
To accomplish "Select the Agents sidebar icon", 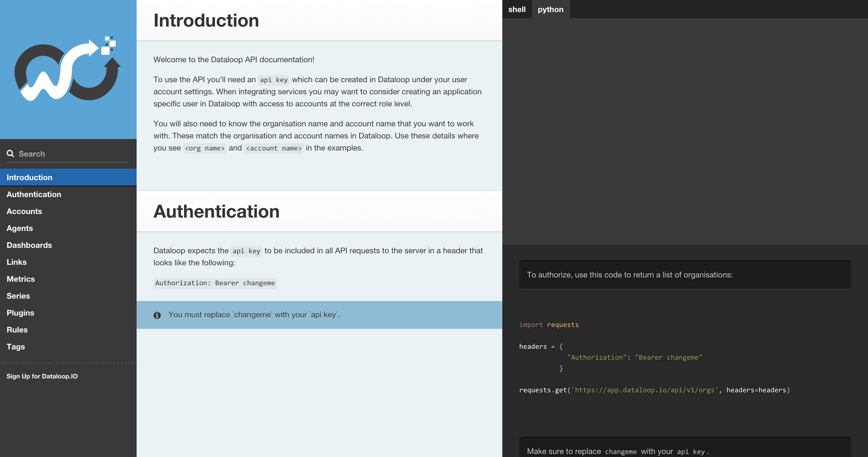I will pyautogui.click(x=20, y=228).
